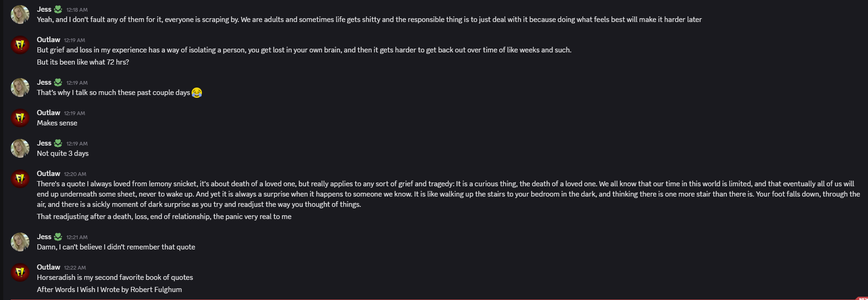Open the Jess username above 'That's why I talk'
The width and height of the screenshot is (868, 300).
pos(44,82)
